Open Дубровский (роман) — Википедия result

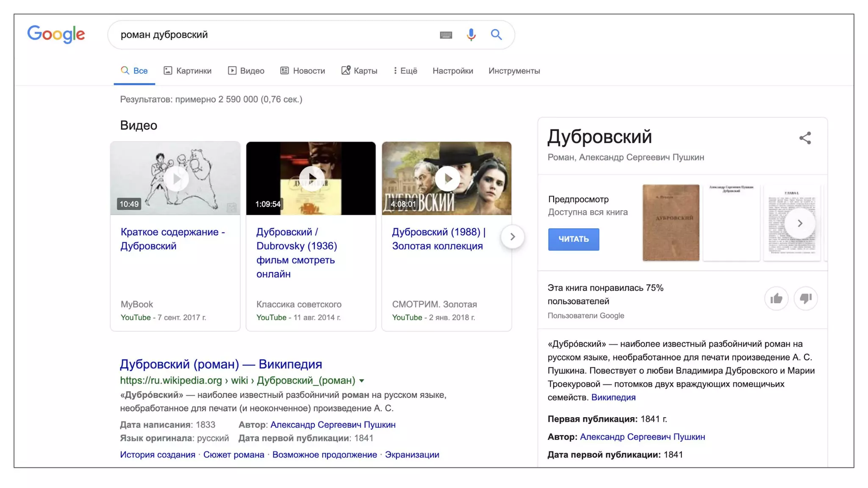(x=221, y=364)
